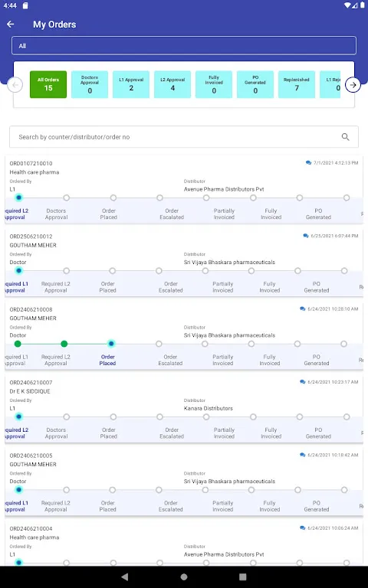Select the All Orders 15 card
The image size is (368, 588).
point(48,85)
